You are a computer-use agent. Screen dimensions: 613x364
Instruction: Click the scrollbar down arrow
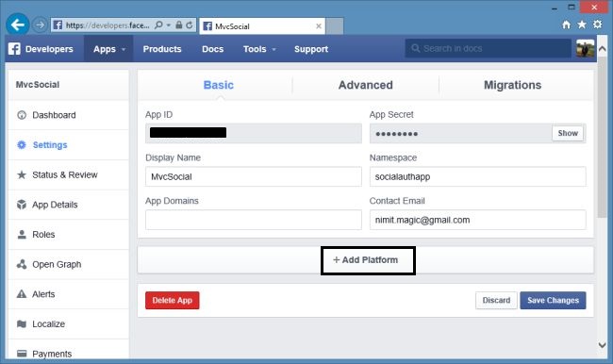click(x=603, y=345)
